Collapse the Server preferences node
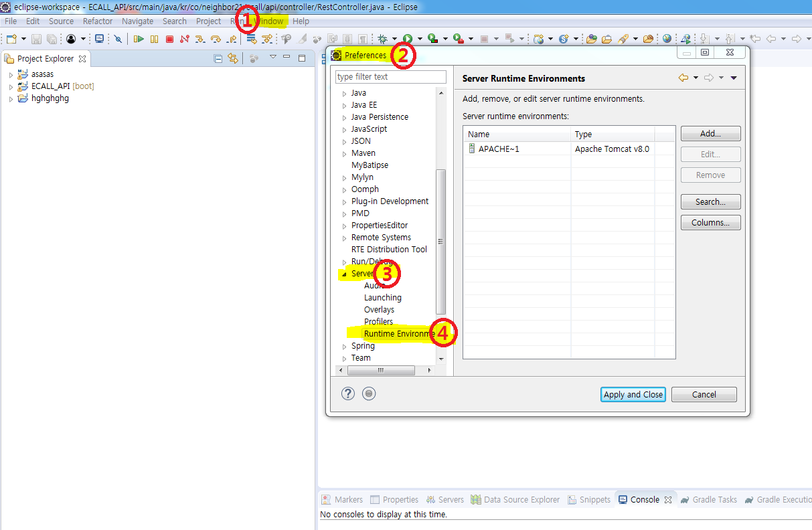 pos(344,274)
